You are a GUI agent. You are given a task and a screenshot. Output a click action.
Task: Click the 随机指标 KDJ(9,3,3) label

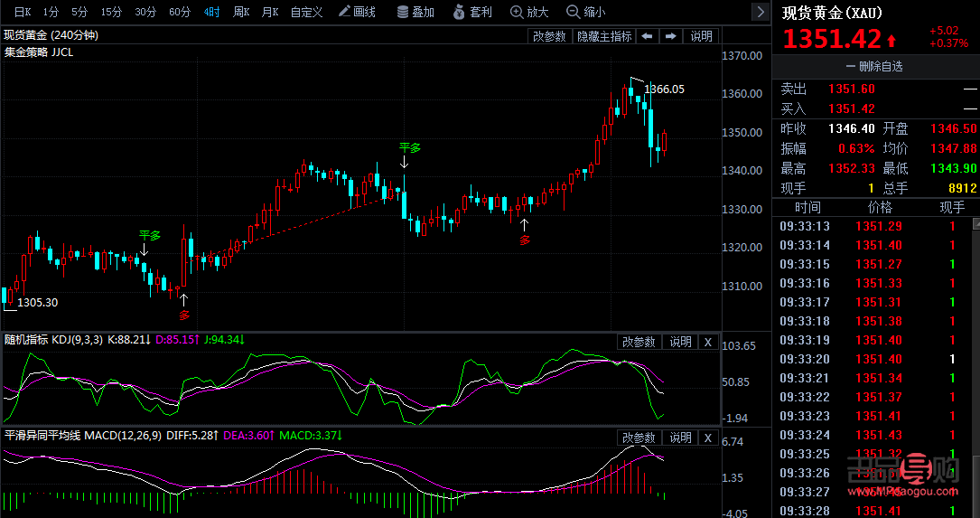click(54, 340)
